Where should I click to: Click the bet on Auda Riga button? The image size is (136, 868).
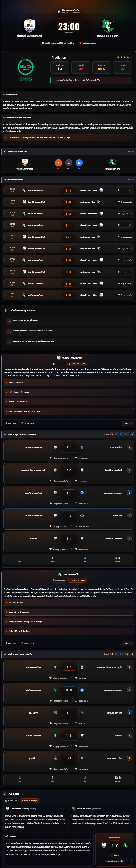point(115,861)
